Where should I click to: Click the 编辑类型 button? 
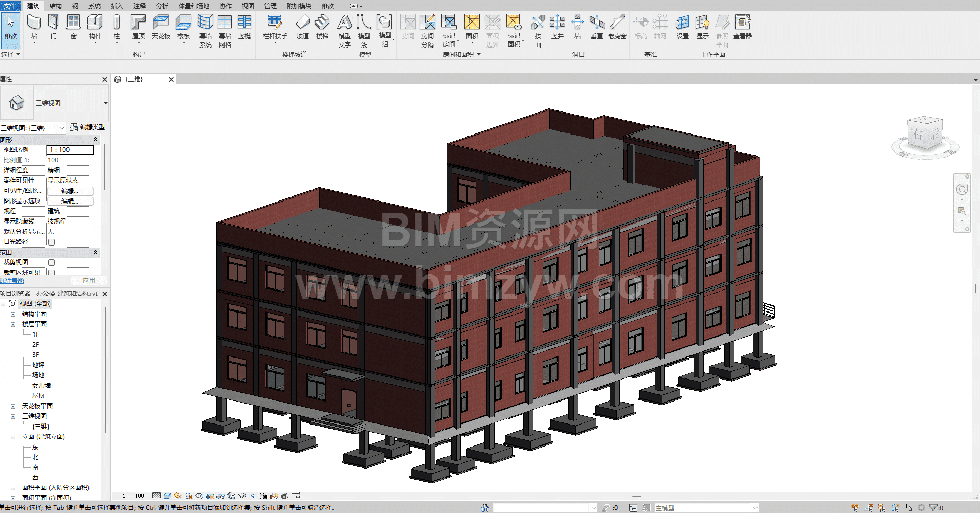87,127
